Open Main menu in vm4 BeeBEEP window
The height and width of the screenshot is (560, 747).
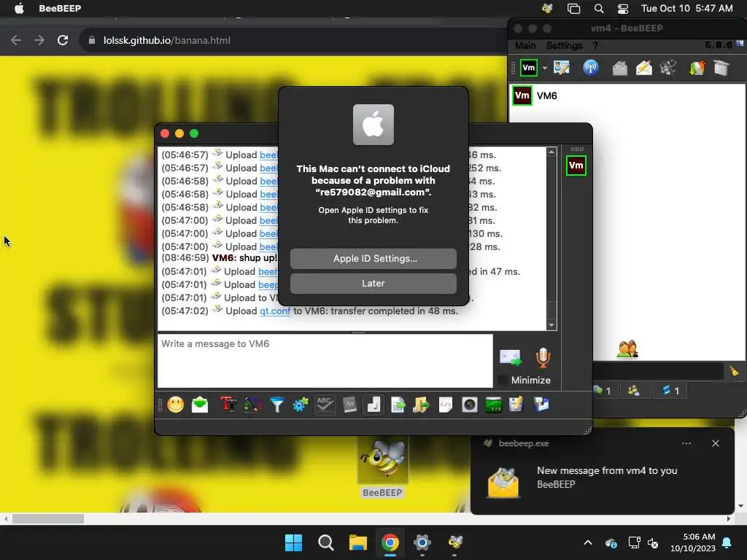(525, 46)
